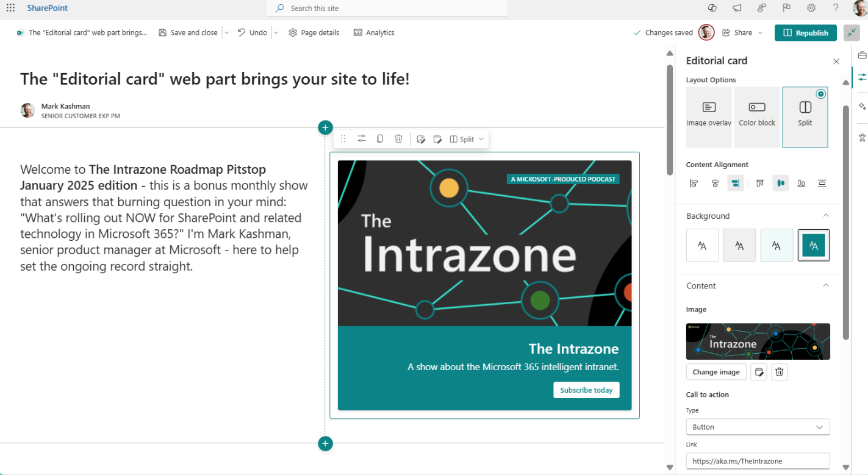Select the light teal background swatch
Viewport: 868px width, 475px height.
pos(777,245)
